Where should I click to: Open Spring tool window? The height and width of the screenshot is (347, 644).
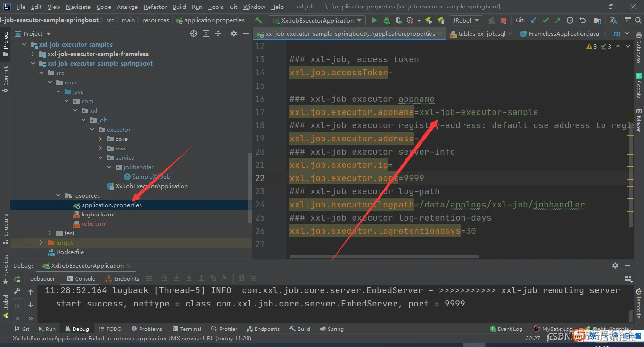click(x=331, y=329)
